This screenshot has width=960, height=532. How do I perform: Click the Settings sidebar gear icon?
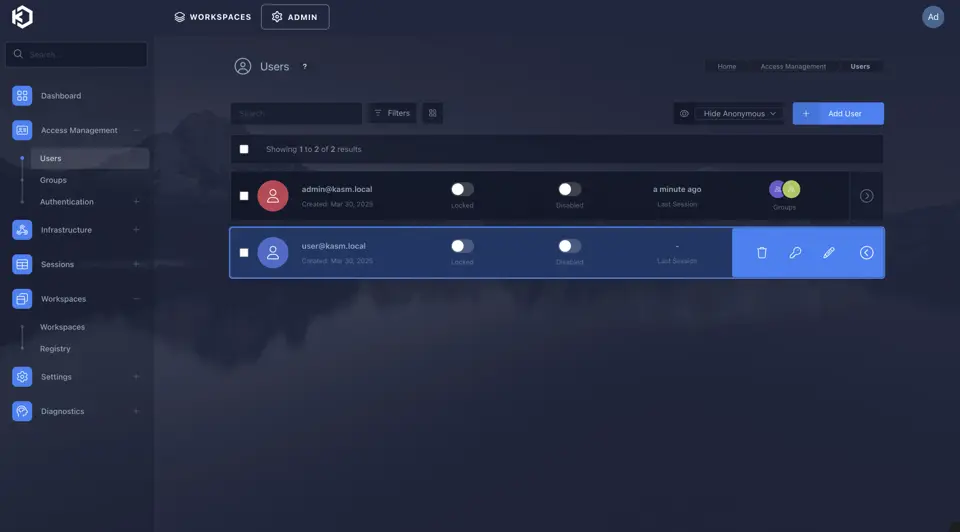point(22,377)
